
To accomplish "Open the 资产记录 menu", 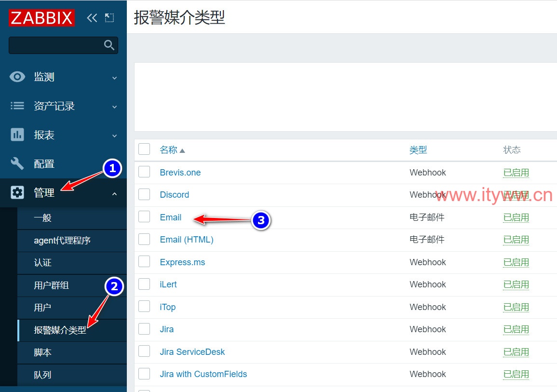I will point(63,106).
